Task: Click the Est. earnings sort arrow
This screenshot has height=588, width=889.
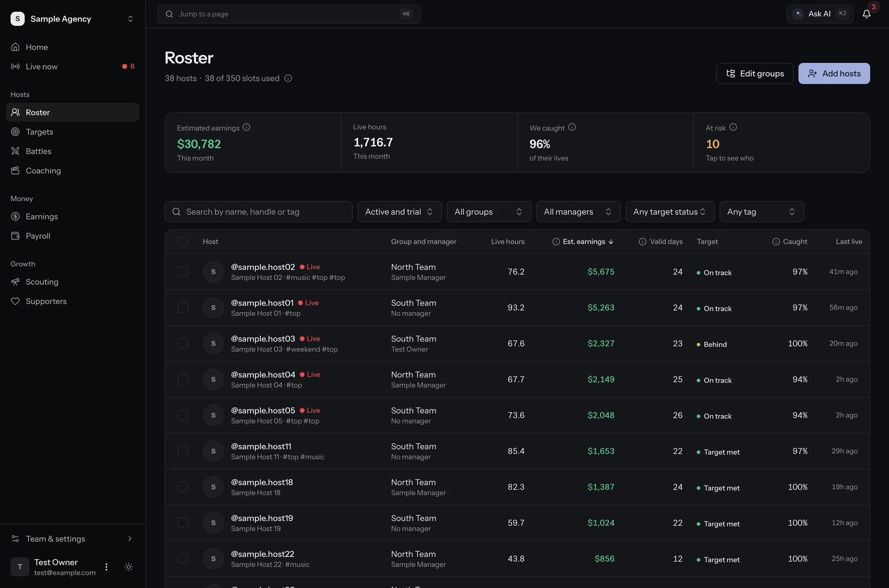Action: point(611,242)
